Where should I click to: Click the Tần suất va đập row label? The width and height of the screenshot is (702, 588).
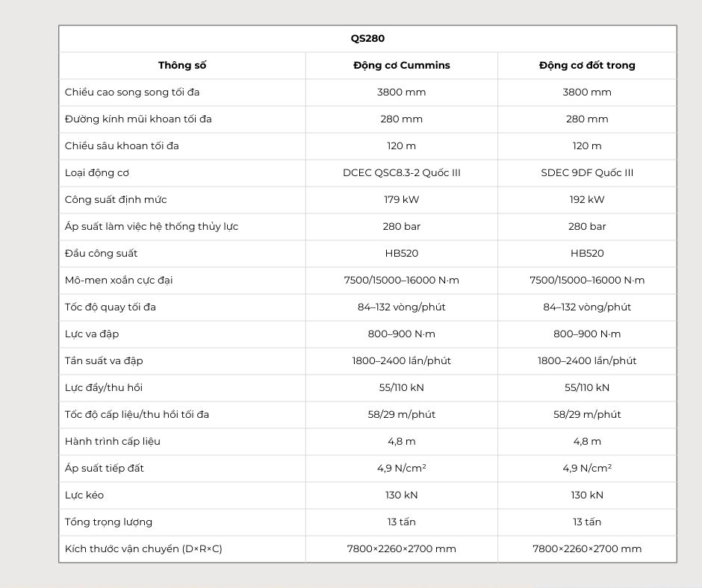(x=104, y=360)
